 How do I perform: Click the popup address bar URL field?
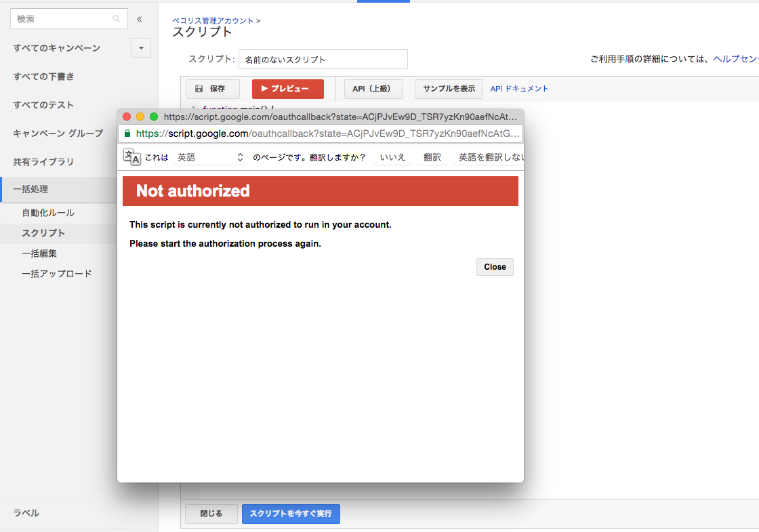(321, 134)
